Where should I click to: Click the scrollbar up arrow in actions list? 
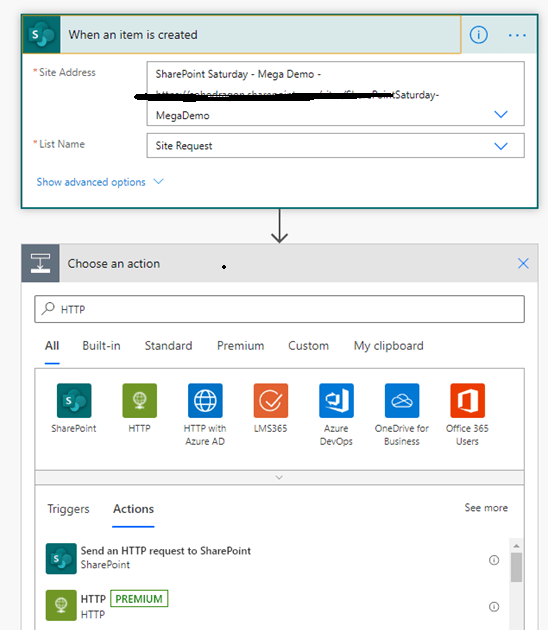point(516,545)
